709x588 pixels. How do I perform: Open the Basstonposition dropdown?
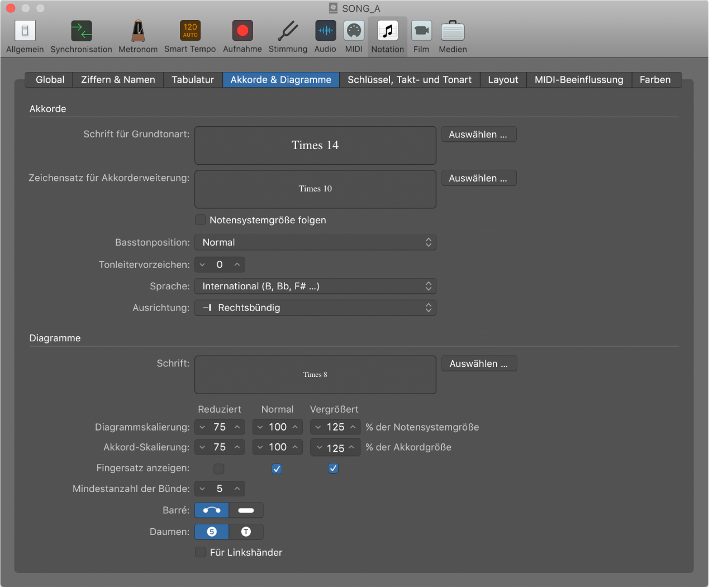click(x=315, y=242)
